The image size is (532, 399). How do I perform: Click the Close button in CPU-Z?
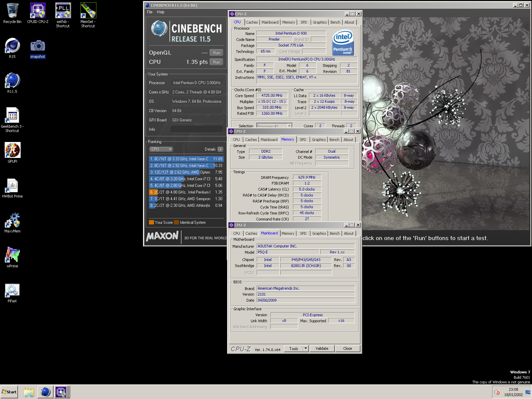(x=347, y=348)
